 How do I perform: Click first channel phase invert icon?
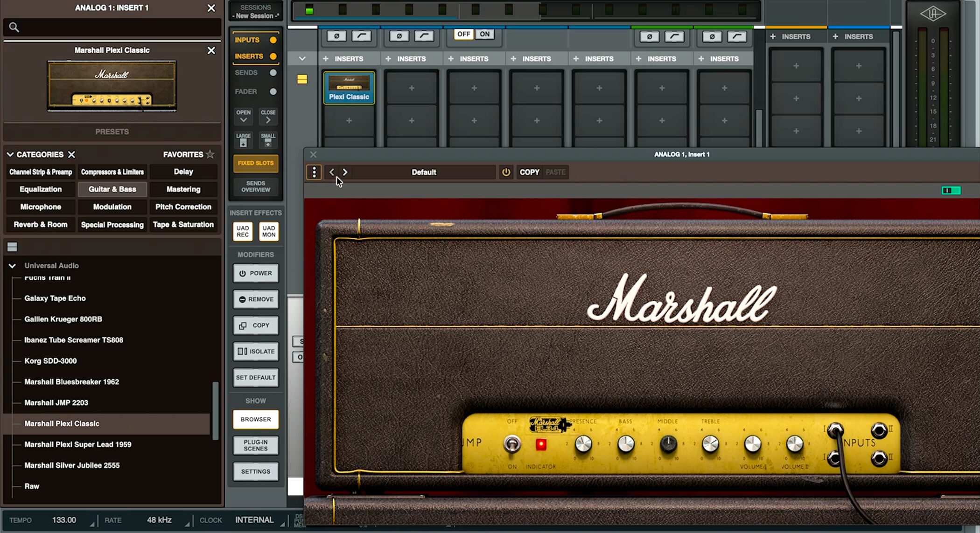(336, 36)
